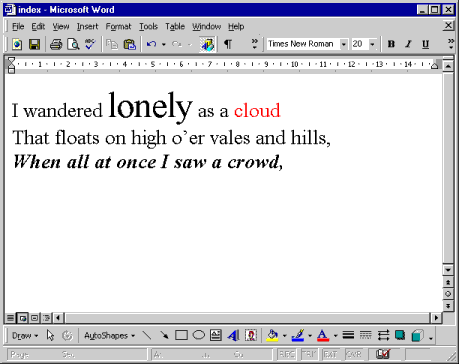Open the Font Color dropdown arrow
The height and width of the screenshot is (364, 459).
335,336
